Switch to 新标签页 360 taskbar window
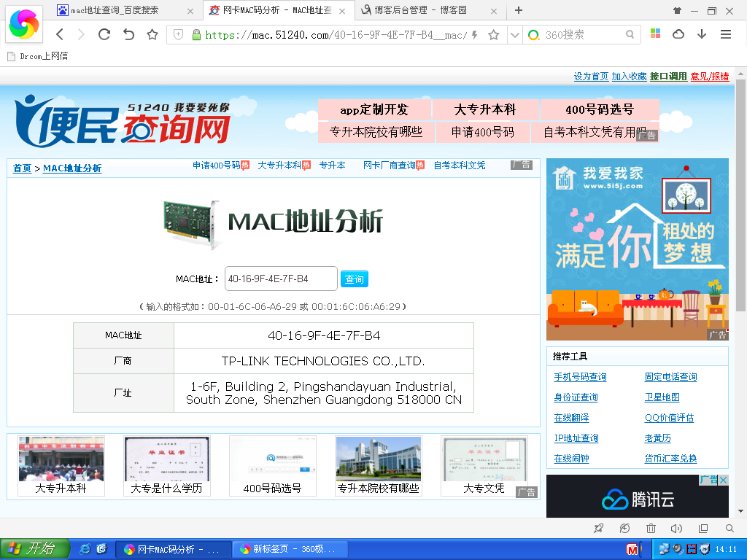Viewport: 747px width, 560px height. point(289,549)
